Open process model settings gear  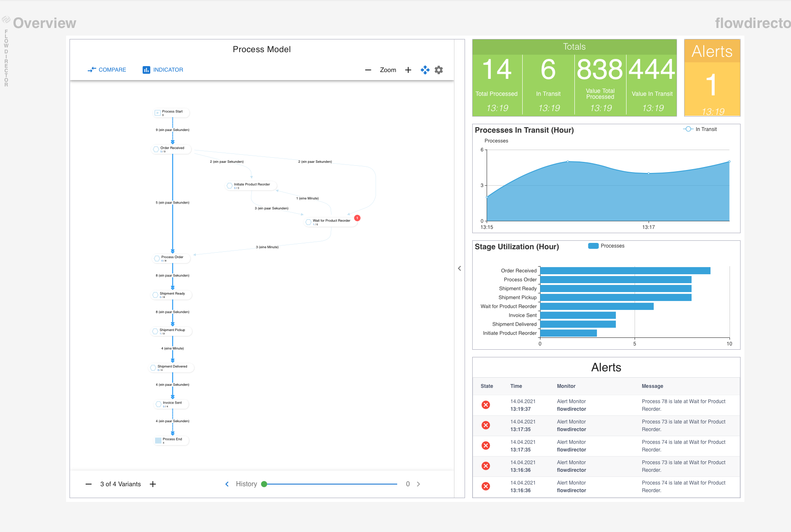pyautogui.click(x=439, y=70)
